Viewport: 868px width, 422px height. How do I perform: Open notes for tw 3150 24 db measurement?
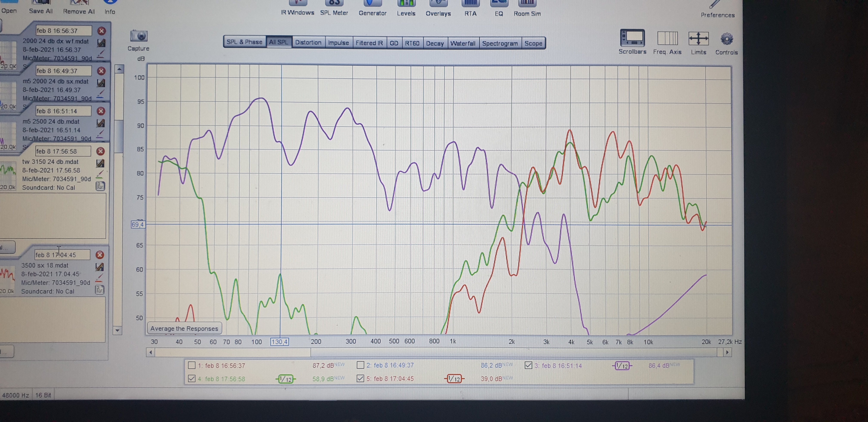click(100, 186)
